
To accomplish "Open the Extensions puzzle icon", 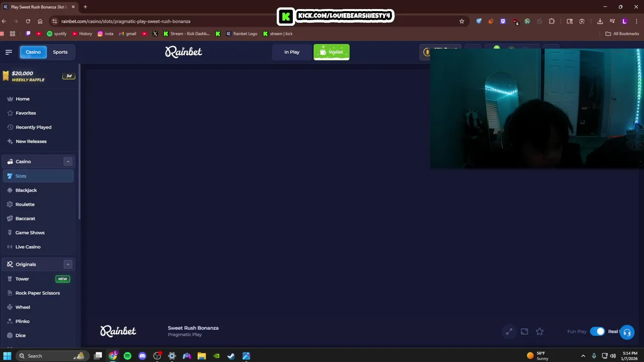I will pos(552,21).
